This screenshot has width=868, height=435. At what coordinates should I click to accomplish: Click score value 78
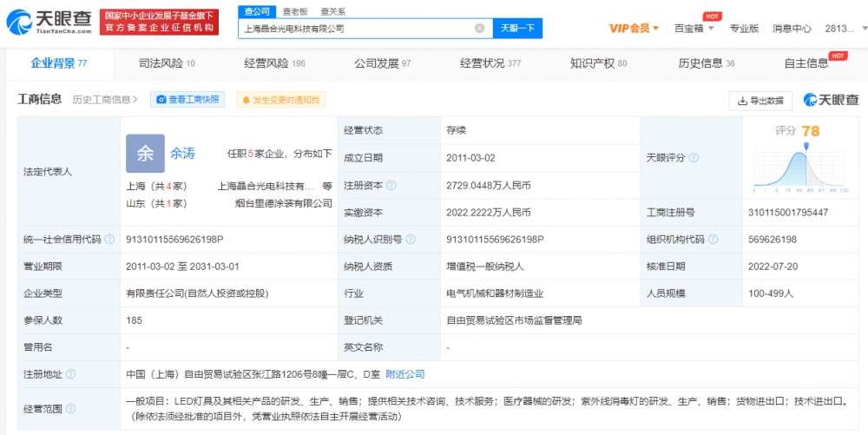pyautogui.click(x=811, y=131)
